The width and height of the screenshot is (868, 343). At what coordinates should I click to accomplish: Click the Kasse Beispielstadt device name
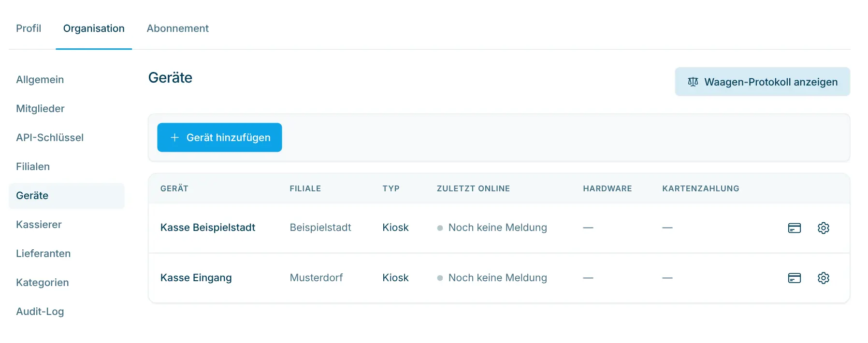[208, 228]
